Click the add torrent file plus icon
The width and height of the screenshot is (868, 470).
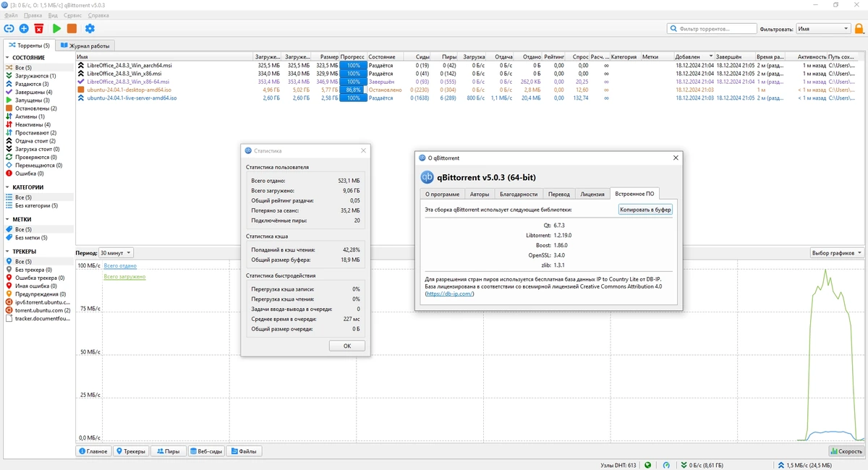pos(24,28)
